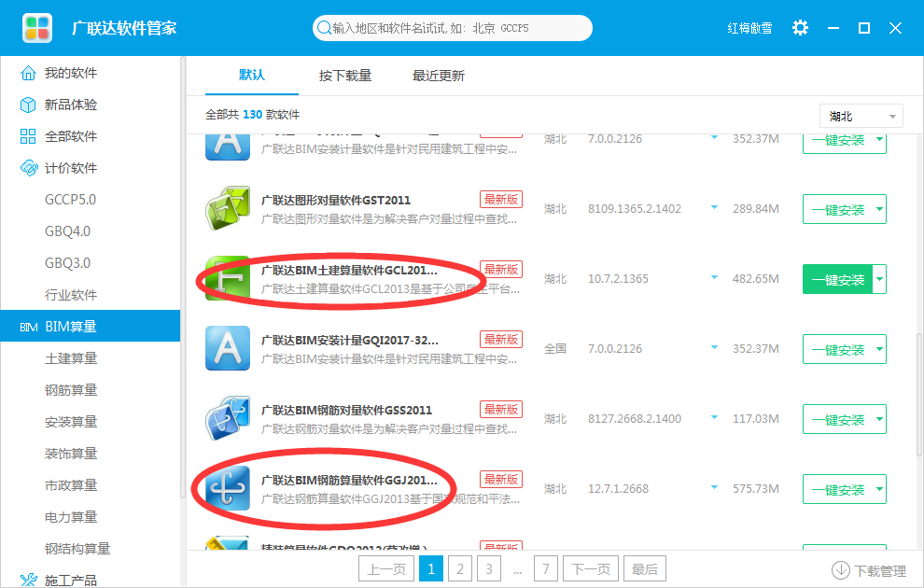Click the GSS2011 钢筋对量 app icon
Screen dimensions: 924x588
(x=228, y=418)
